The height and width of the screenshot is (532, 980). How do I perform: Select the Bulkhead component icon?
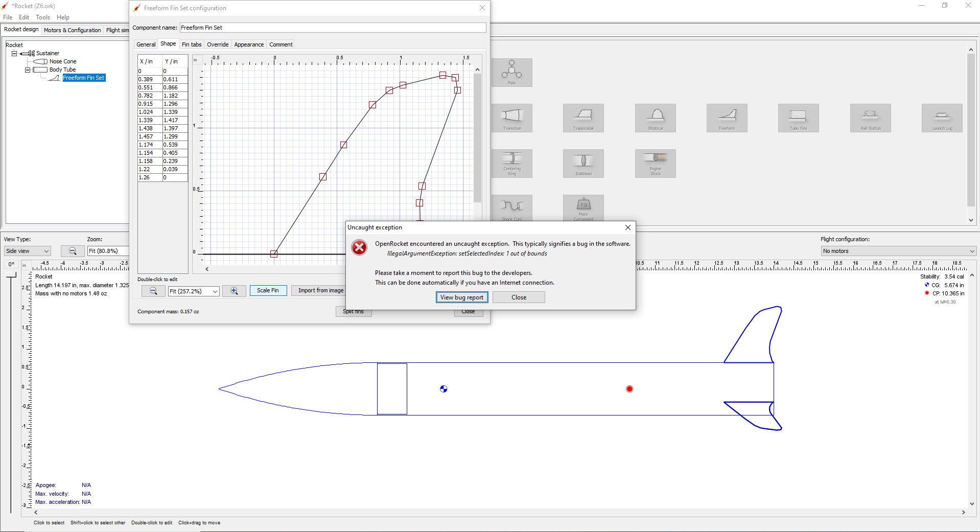click(x=583, y=163)
